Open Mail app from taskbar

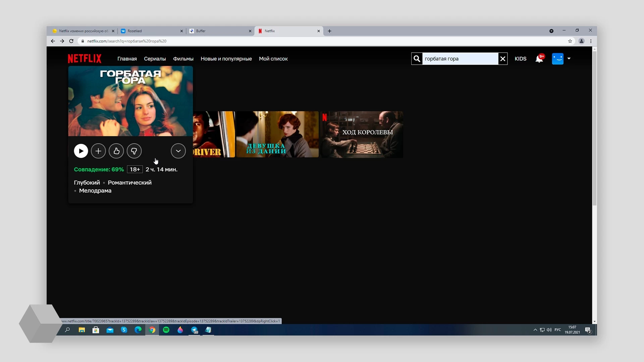(x=110, y=330)
